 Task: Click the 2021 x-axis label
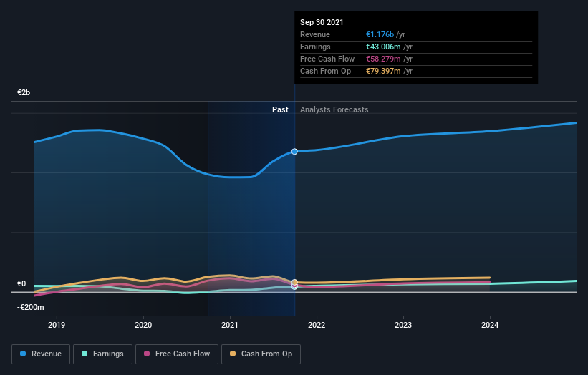click(230, 325)
